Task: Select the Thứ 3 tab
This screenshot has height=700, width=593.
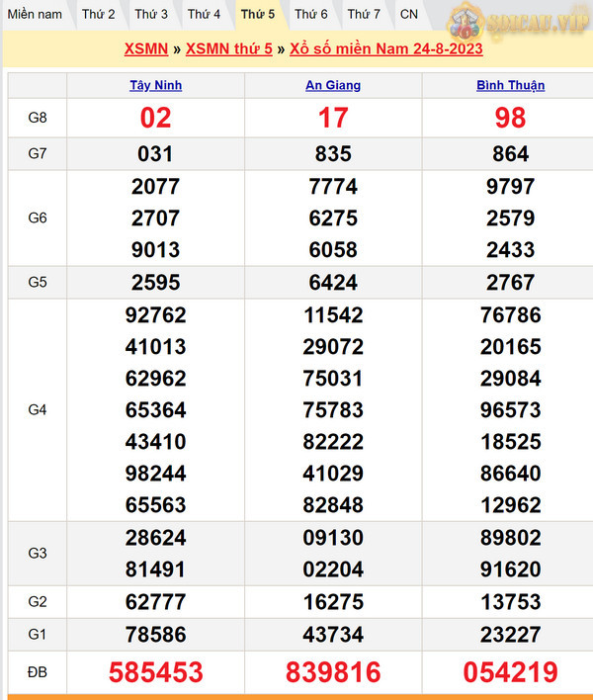Action: click(x=151, y=14)
